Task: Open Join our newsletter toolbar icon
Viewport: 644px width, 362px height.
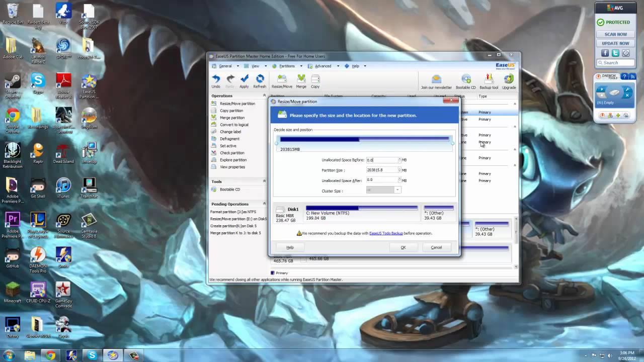Action: (436, 81)
